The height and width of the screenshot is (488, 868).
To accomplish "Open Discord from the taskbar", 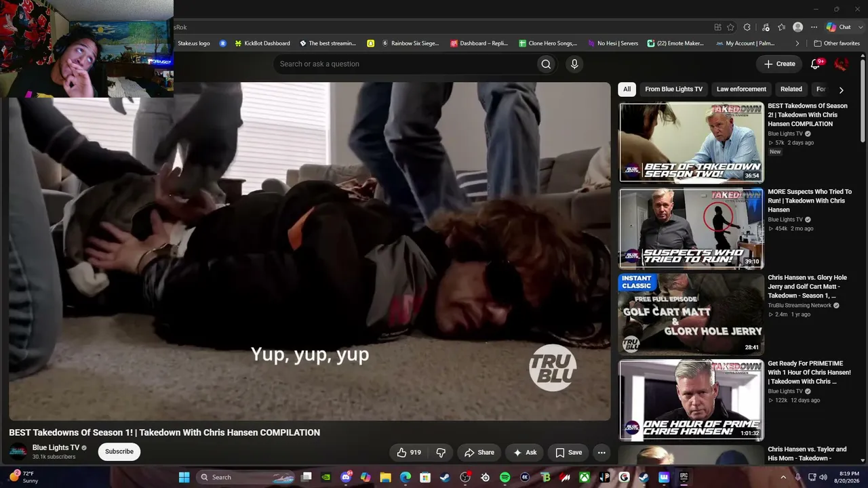I will 346,477.
